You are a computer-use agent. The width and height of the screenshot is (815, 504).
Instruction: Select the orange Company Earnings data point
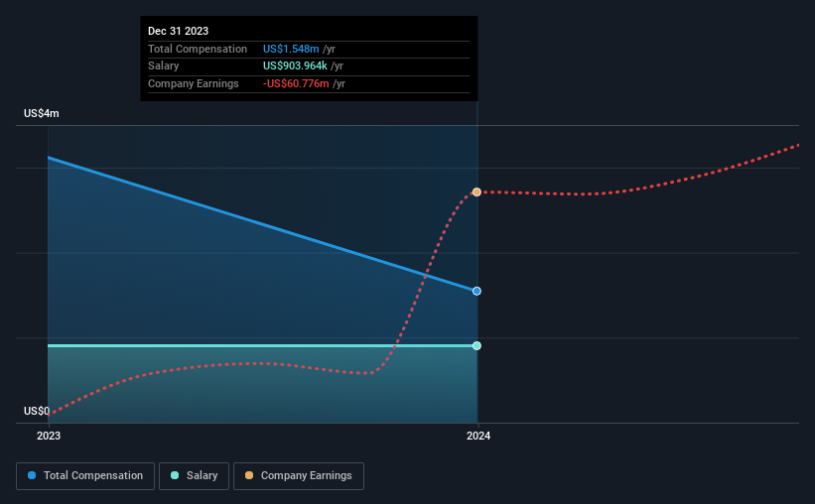[x=476, y=192]
